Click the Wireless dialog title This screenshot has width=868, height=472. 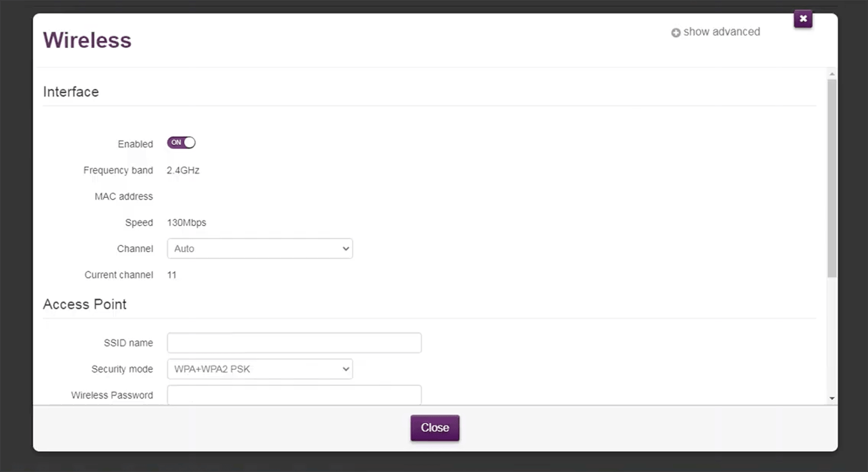coord(87,40)
